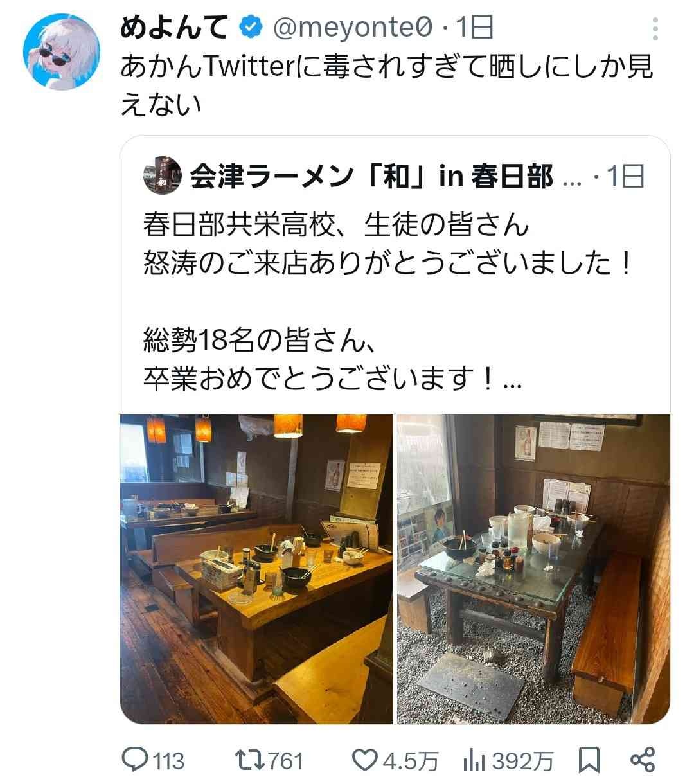The width and height of the screenshot is (694, 784).
Task: Tap the share icon
Action: [x=643, y=760]
